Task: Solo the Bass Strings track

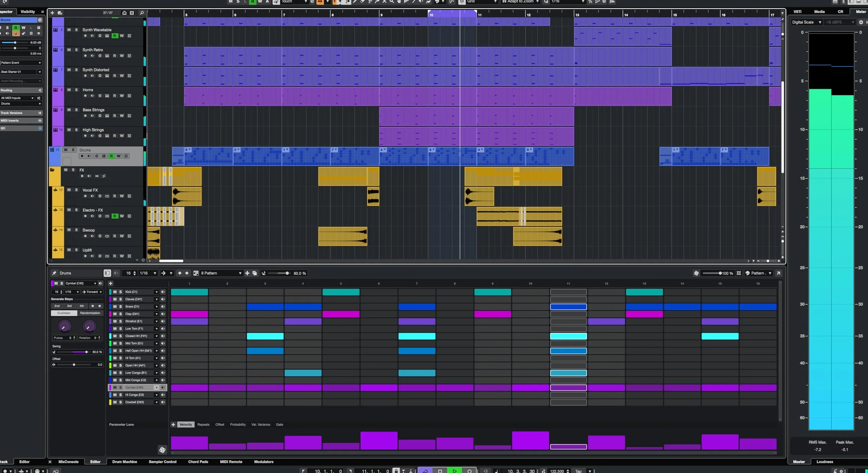Action: pos(76,110)
